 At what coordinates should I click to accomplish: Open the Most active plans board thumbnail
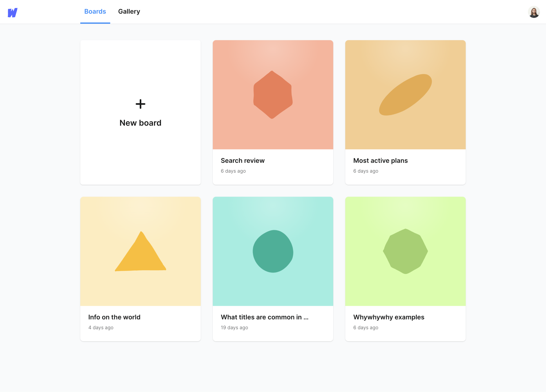(405, 95)
